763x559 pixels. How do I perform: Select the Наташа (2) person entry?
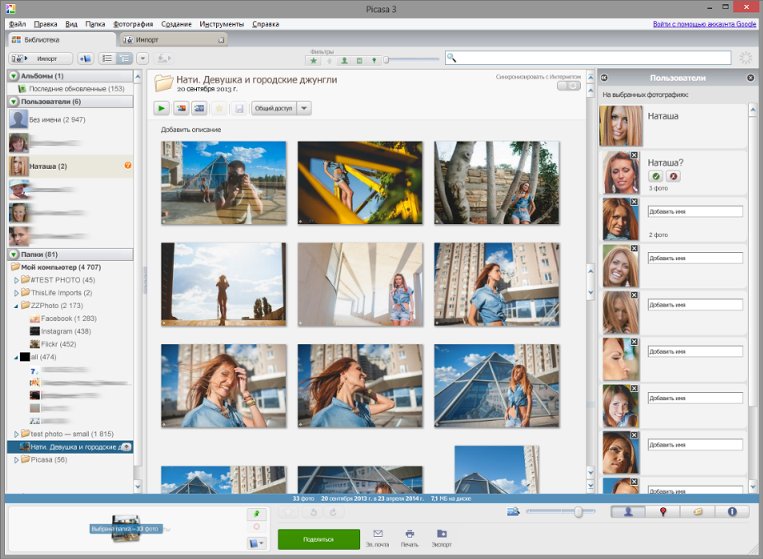tap(71, 166)
